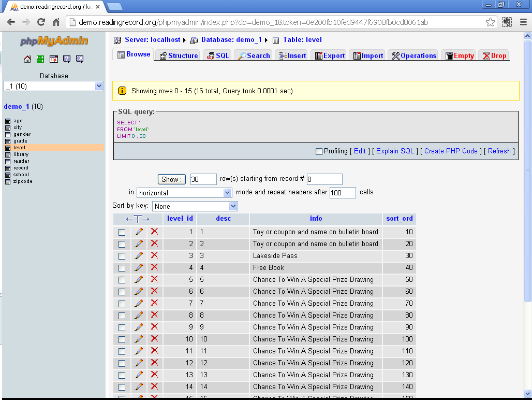The height and width of the screenshot is (400, 532).
Task: Switch to the Structure tab
Action: [x=179, y=55]
